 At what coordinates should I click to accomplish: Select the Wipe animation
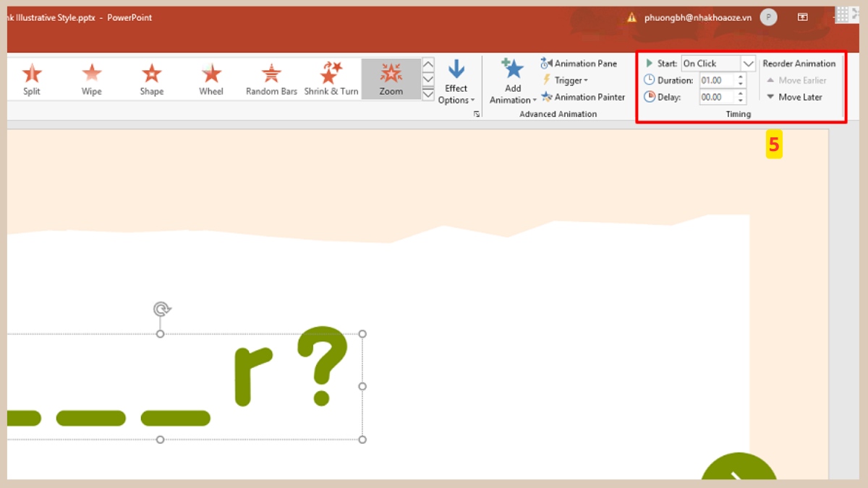tap(91, 76)
